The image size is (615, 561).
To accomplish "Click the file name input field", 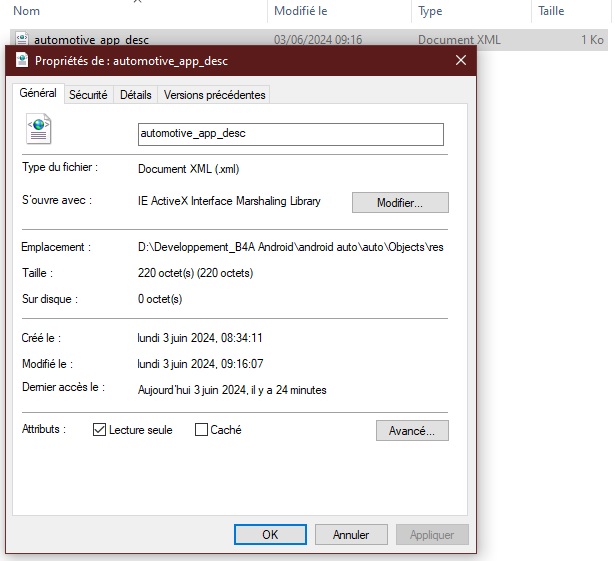I will pyautogui.click(x=291, y=134).
